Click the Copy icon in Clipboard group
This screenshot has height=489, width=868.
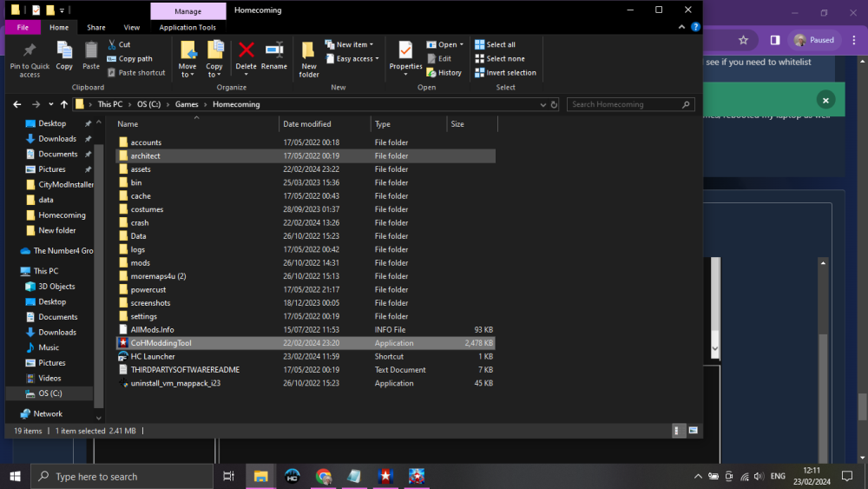pos(64,54)
